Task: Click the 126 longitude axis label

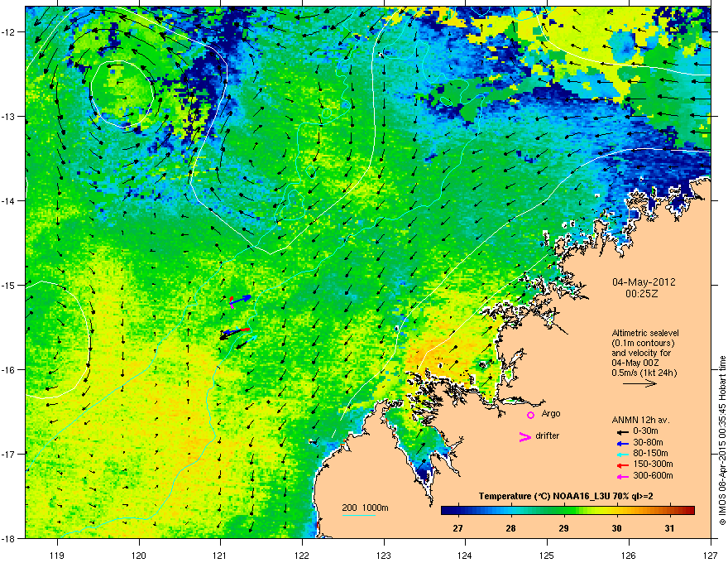Action: (629, 555)
